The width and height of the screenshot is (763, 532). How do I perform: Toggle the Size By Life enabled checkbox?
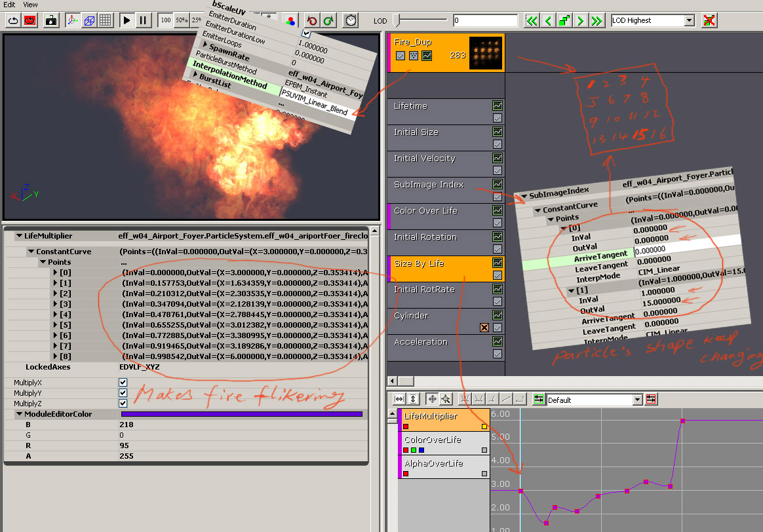click(x=498, y=276)
